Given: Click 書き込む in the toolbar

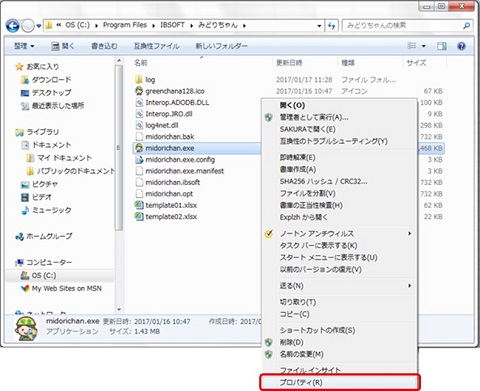Looking at the screenshot, I should pos(104,46).
